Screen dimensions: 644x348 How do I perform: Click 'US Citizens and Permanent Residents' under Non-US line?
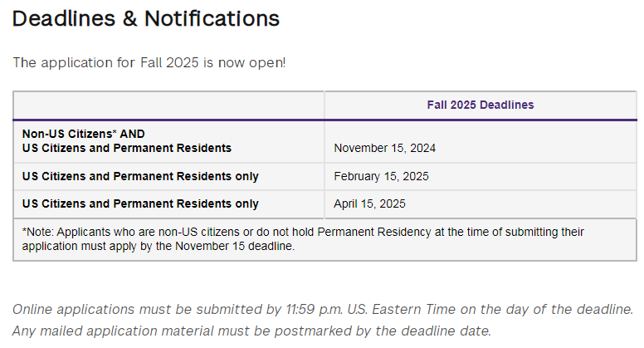127,148
